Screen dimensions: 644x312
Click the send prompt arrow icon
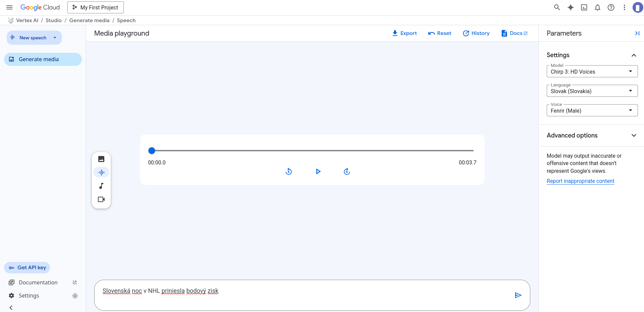click(518, 295)
